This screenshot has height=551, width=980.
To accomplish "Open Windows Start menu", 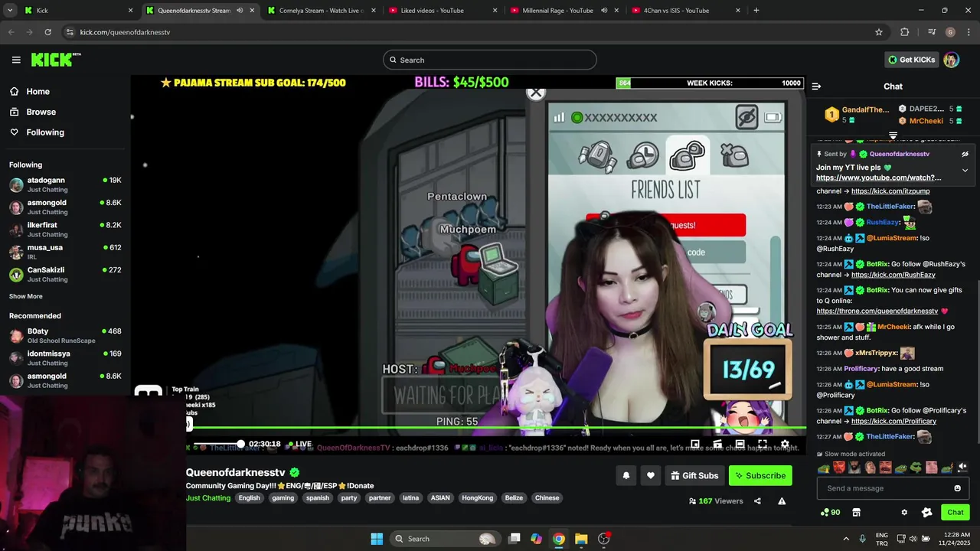I will pyautogui.click(x=377, y=539).
